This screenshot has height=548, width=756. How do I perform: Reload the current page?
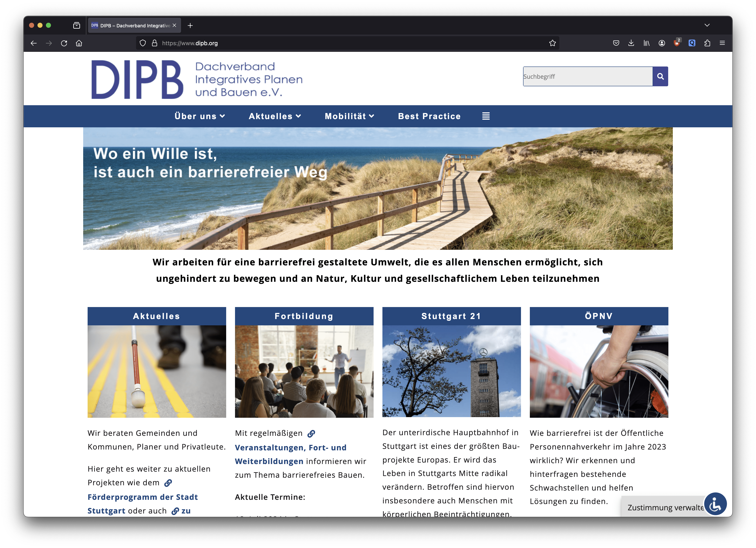[64, 43]
